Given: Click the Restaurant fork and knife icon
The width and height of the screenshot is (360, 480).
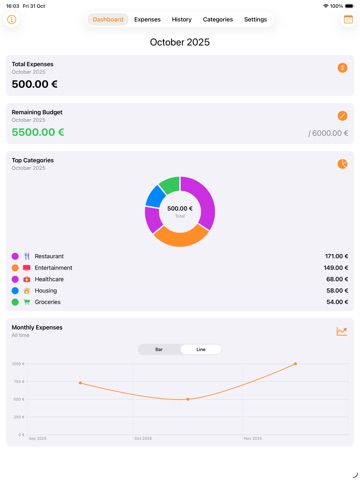Looking at the screenshot, I should point(27,256).
